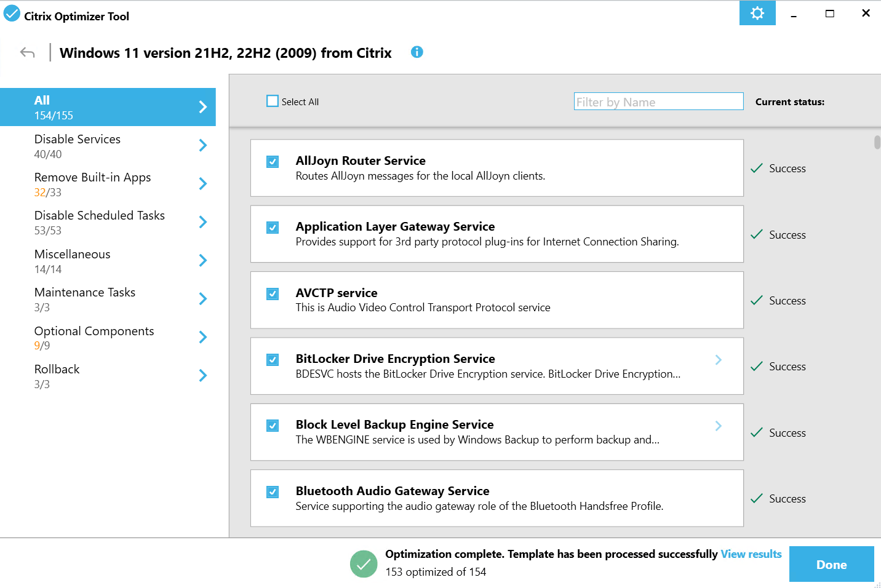Click the 'Optimization complete' status message
This screenshot has width=881, height=588.
pos(551,554)
